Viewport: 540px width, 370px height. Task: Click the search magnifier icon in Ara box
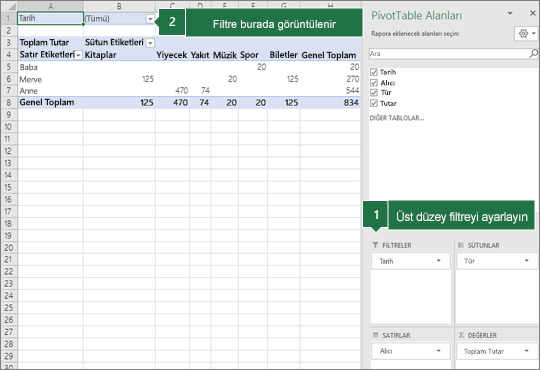[x=533, y=53]
